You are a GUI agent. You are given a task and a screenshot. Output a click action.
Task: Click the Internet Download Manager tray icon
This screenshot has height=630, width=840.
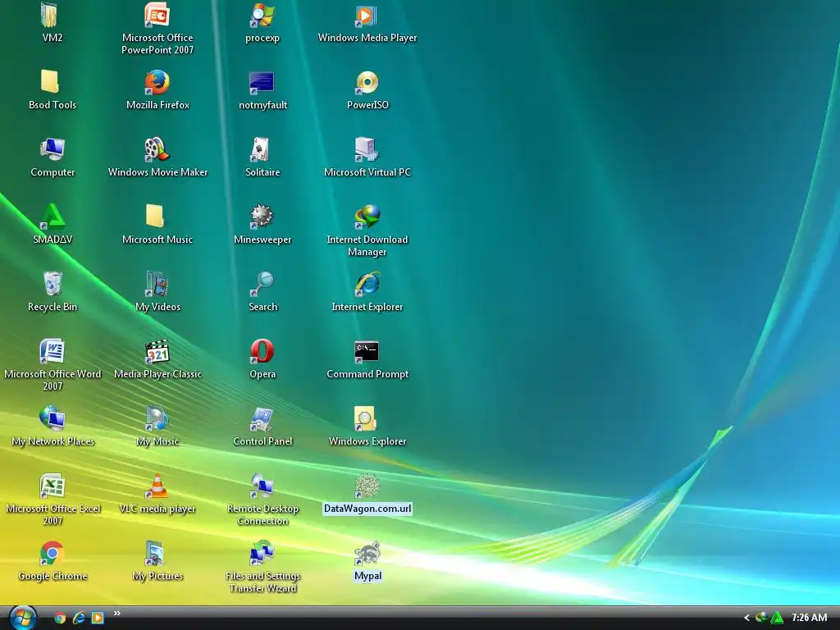pos(761,617)
